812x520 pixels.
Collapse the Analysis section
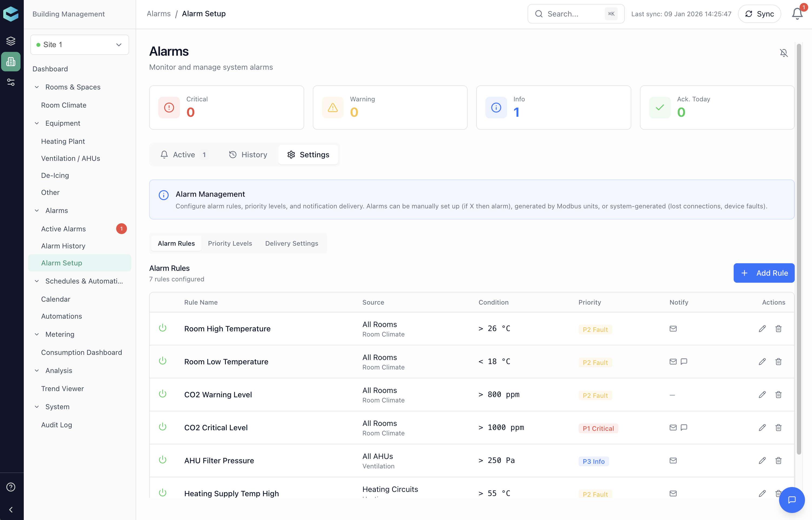pyautogui.click(x=37, y=371)
